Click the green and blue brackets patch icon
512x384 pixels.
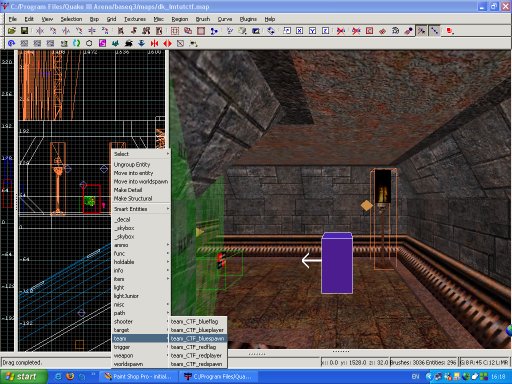pyautogui.click(x=76, y=43)
